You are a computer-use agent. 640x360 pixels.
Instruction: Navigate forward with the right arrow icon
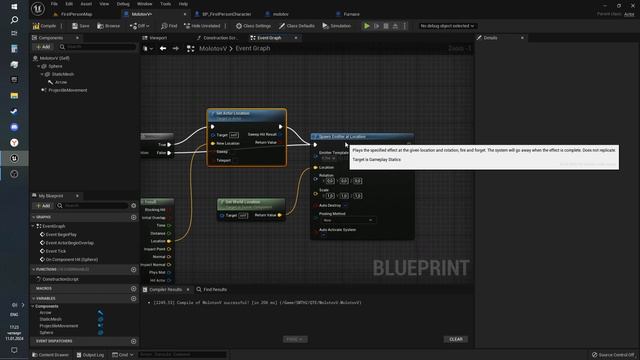tap(176, 49)
